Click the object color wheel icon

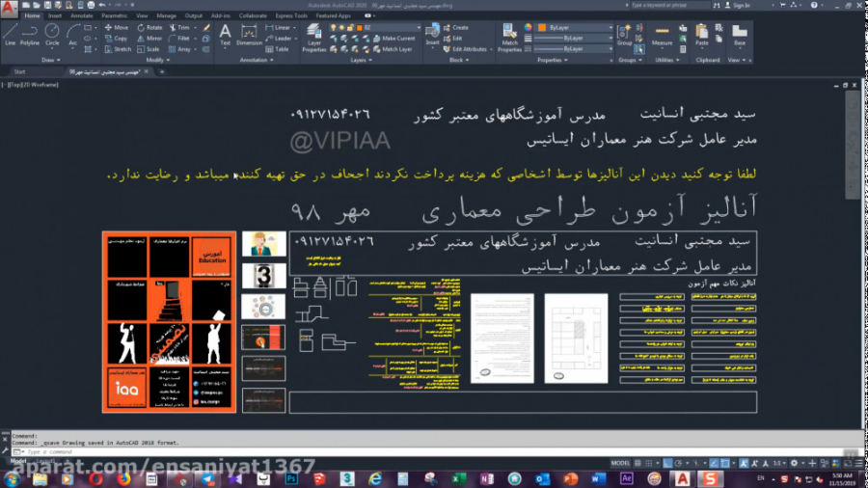529,27
